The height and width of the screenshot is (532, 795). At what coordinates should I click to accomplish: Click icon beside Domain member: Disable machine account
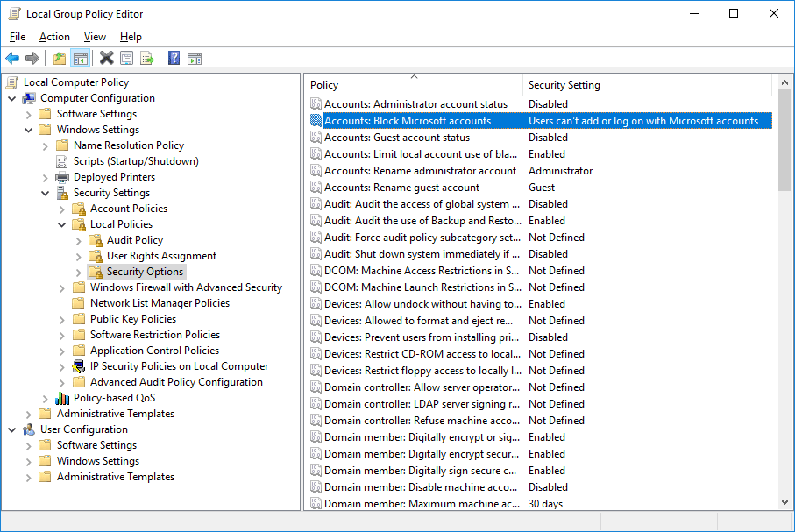(316, 487)
